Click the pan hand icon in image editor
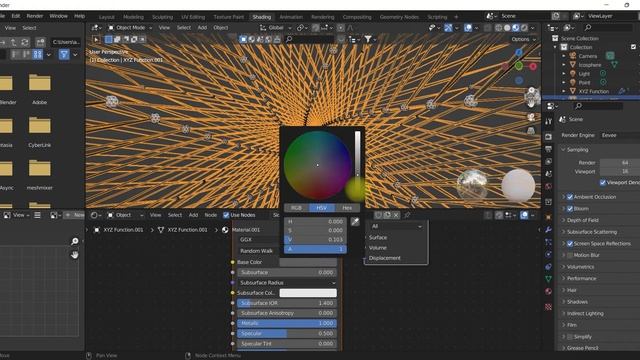 click(x=74, y=255)
